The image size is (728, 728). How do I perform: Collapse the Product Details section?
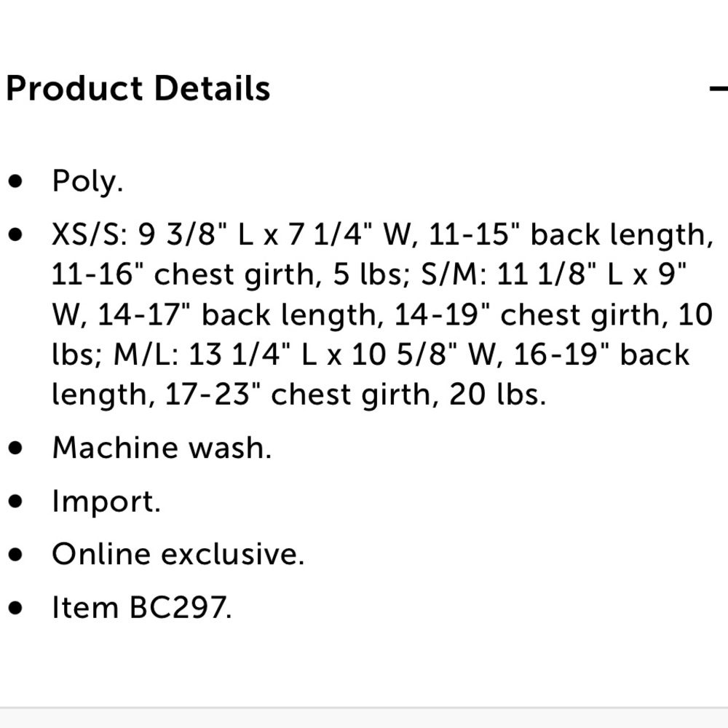point(719,89)
